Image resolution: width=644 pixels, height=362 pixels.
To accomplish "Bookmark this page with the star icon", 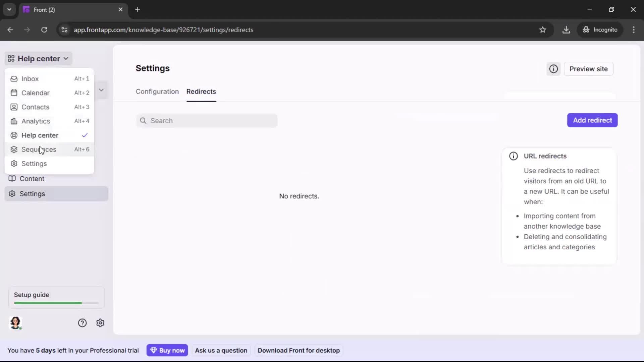I will 543,30.
